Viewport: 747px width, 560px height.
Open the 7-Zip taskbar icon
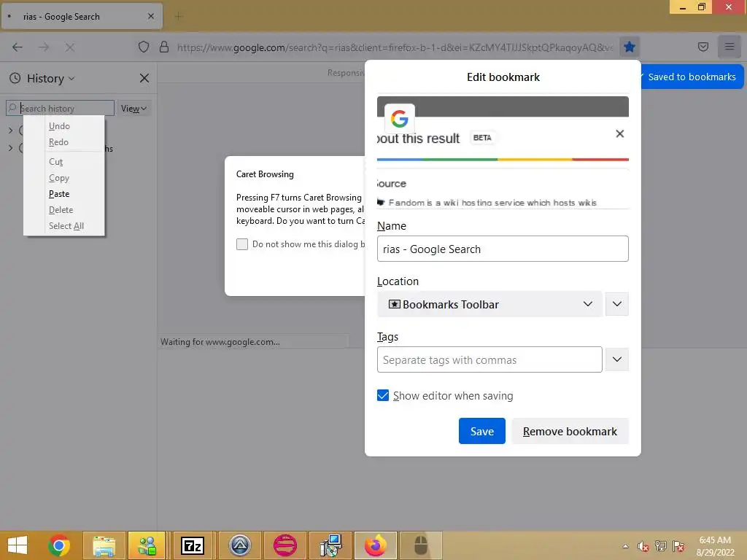coord(193,545)
